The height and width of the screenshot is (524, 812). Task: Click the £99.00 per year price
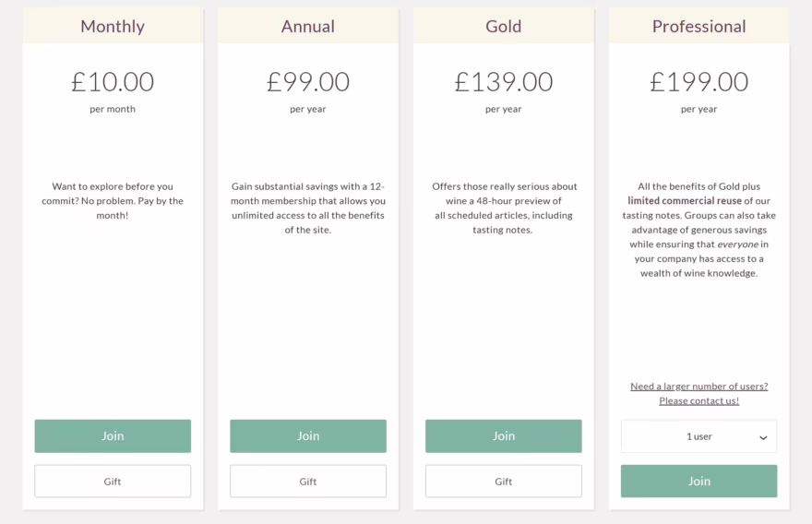tap(308, 82)
